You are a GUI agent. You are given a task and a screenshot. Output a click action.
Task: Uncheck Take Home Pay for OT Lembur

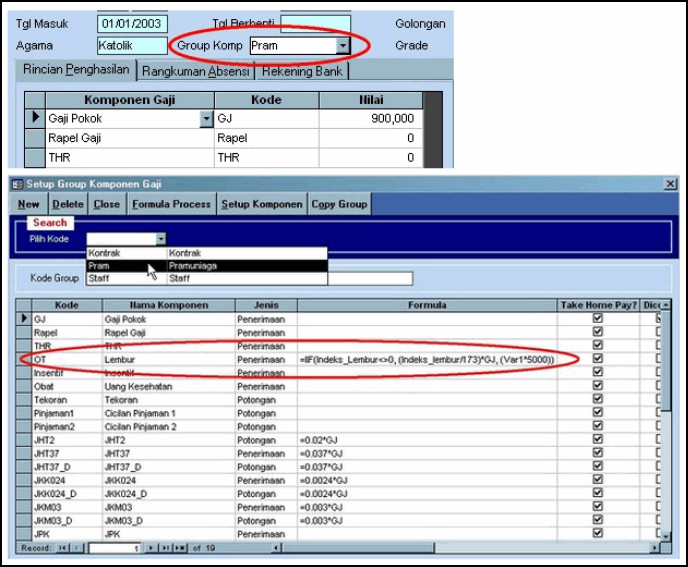pos(598,358)
